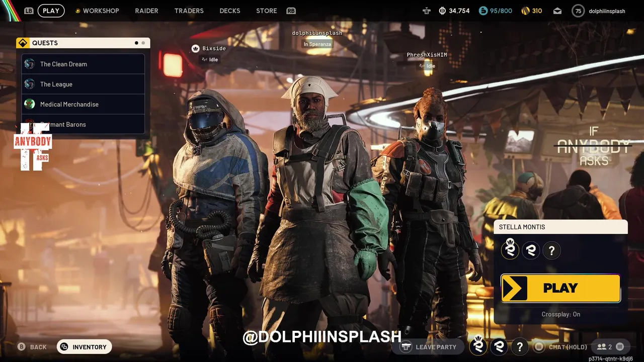Click the question mark slot in Stella Montis panel
Image resolution: width=644 pixels, height=362 pixels.
coord(551,250)
